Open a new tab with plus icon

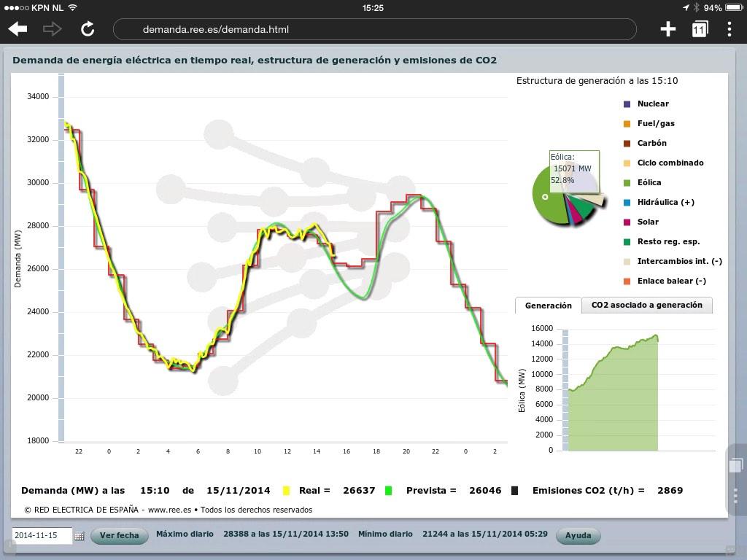pos(668,29)
